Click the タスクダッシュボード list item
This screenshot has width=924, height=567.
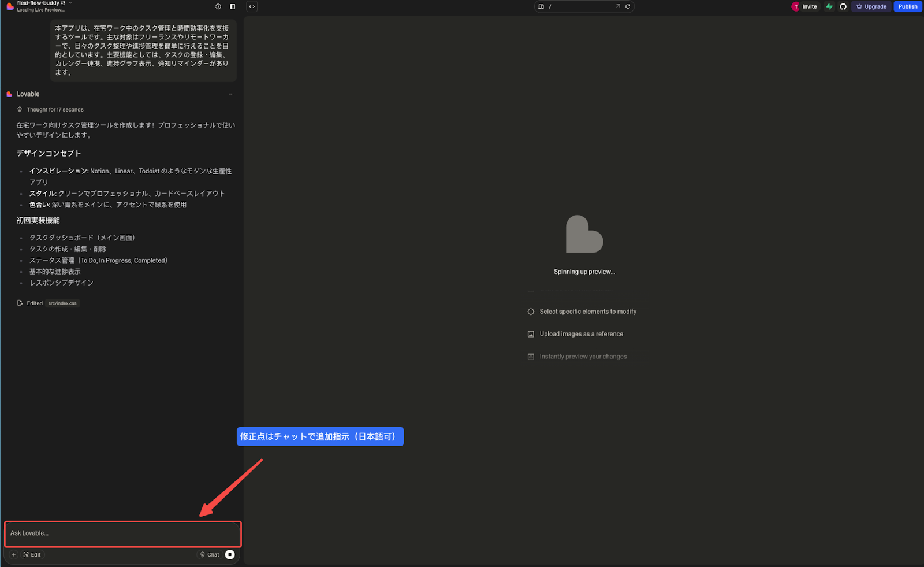82,238
